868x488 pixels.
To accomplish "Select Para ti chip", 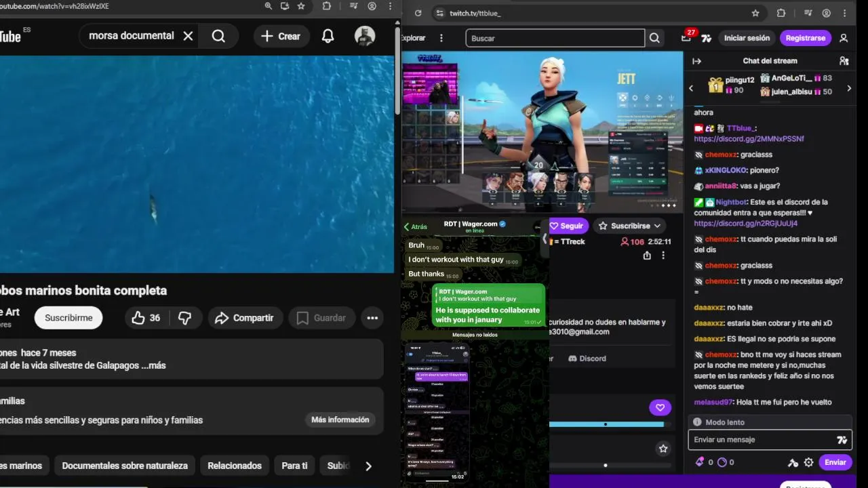I will [x=294, y=466].
